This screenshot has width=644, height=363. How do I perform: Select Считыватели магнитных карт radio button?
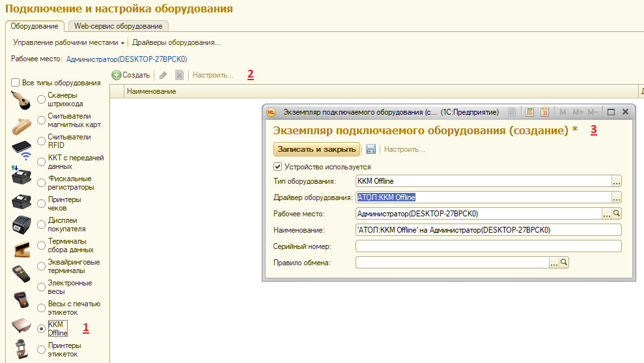(41, 120)
